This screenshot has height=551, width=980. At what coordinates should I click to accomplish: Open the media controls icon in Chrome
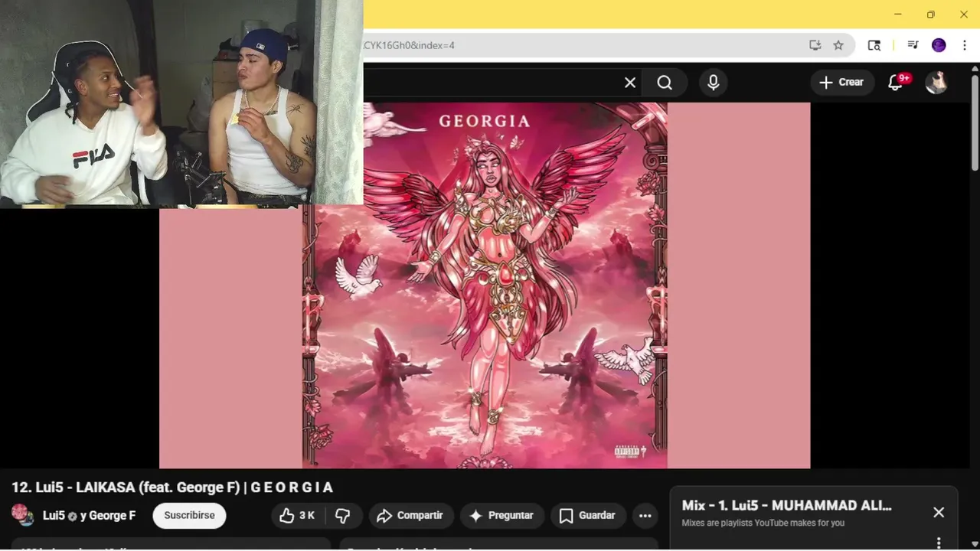[x=913, y=45]
